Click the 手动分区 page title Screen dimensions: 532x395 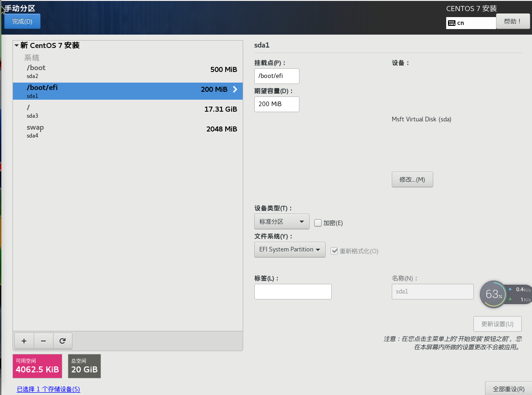click(x=20, y=8)
